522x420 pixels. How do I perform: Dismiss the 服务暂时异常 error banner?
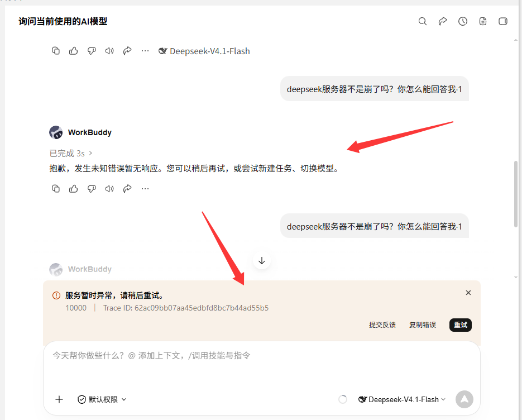pos(468,293)
